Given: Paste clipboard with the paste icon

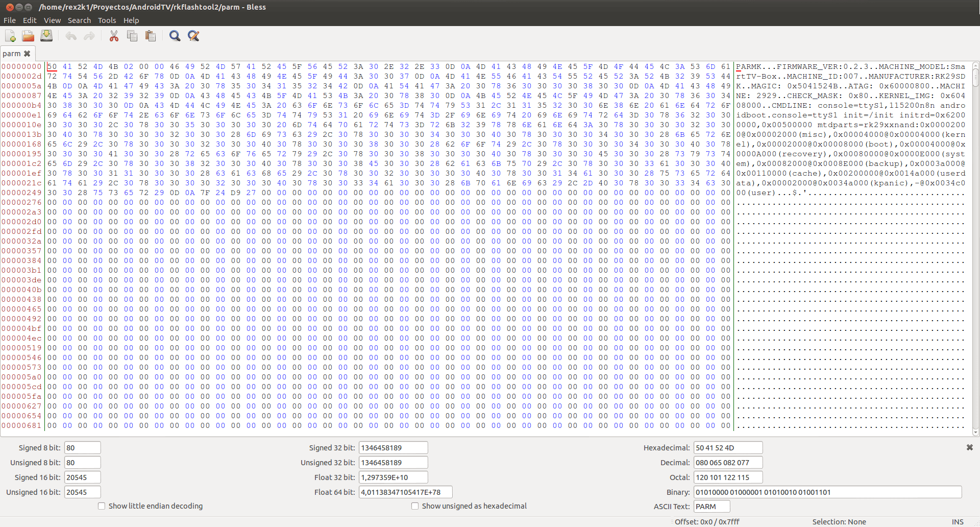Looking at the screenshot, I should (x=150, y=36).
